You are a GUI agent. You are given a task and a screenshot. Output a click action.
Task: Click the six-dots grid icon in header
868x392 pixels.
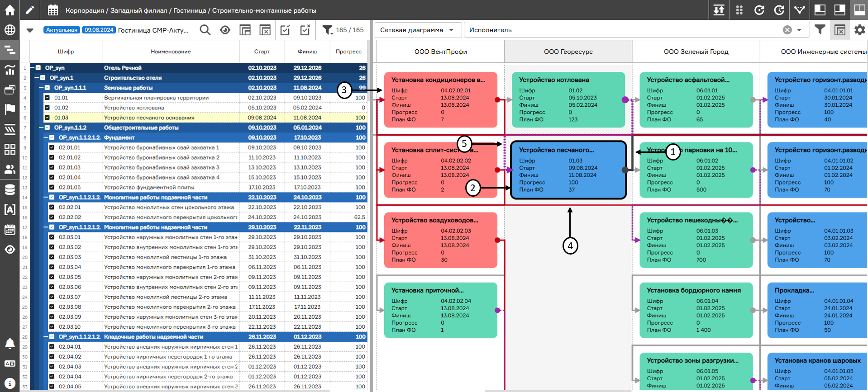[x=739, y=10]
